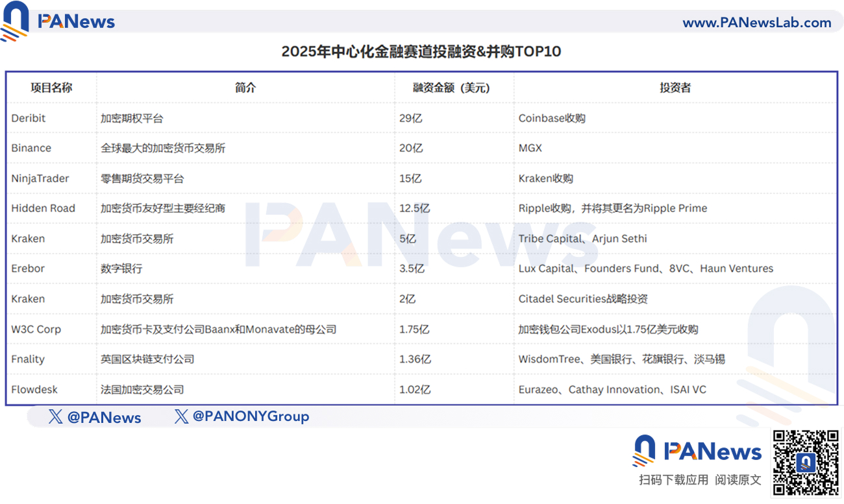This screenshot has height=504, width=844.
Task: Click the X icon beside @PANONYGroup
Action: point(181,416)
